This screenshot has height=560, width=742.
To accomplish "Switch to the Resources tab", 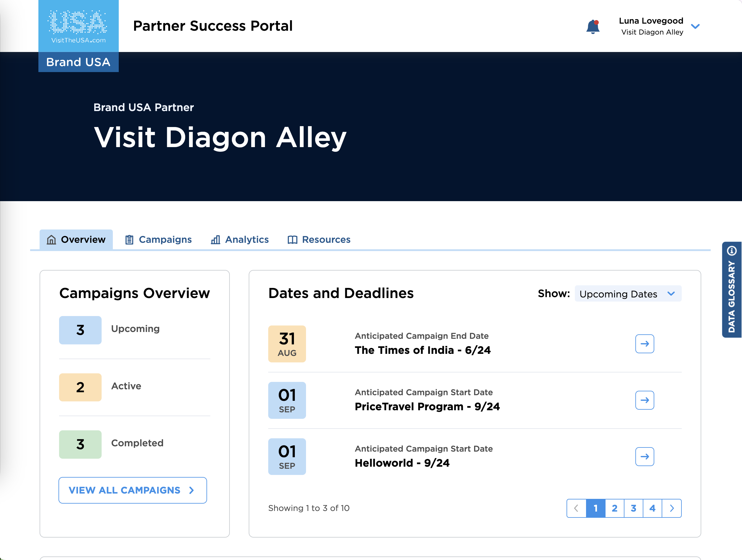I will [x=319, y=240].
